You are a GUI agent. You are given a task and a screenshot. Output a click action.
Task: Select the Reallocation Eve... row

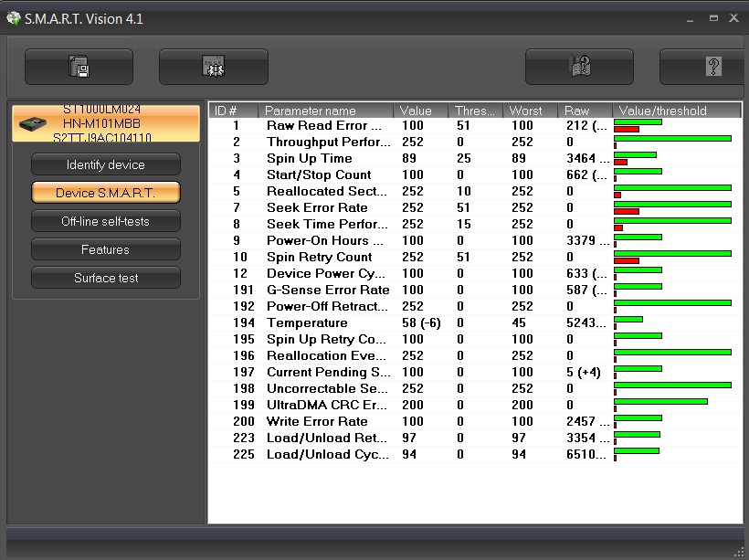tap(475, 355)
